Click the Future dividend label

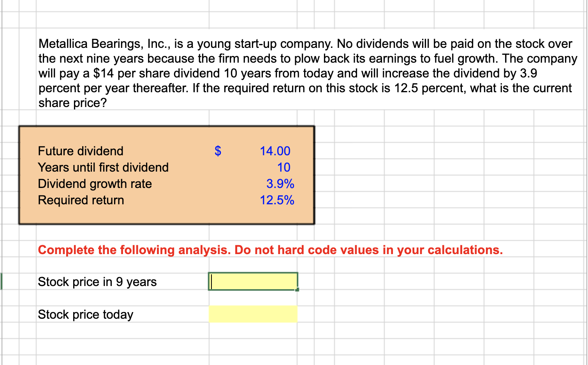pyautogui.click(x=80, y=151)
